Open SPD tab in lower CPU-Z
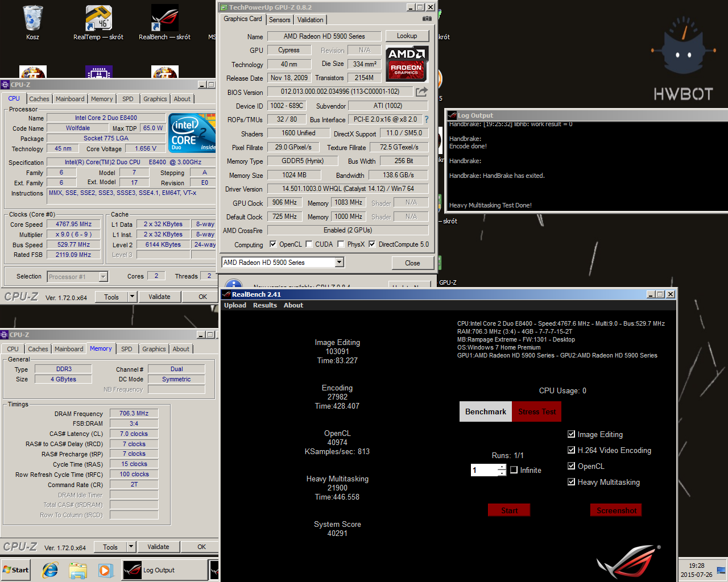The width and height of the screenshot is (728, 582). coord(127,349)
